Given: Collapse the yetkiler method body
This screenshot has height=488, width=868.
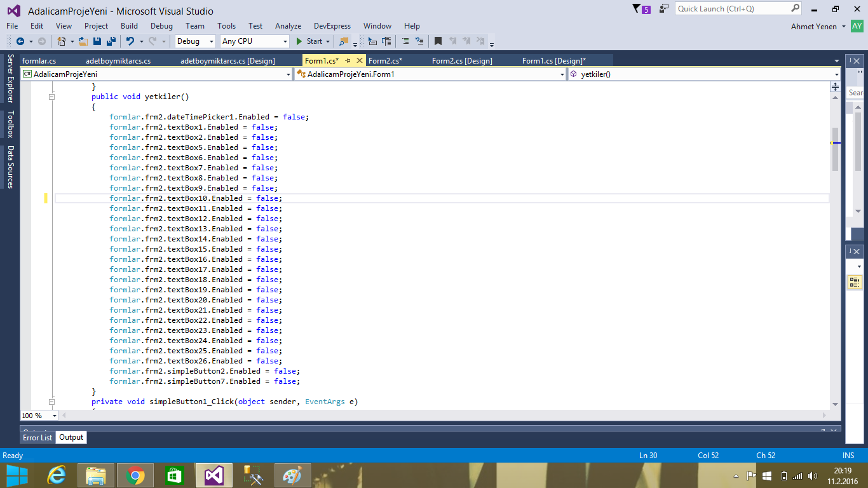Looking at the screenshot, I should click(51, 97).
